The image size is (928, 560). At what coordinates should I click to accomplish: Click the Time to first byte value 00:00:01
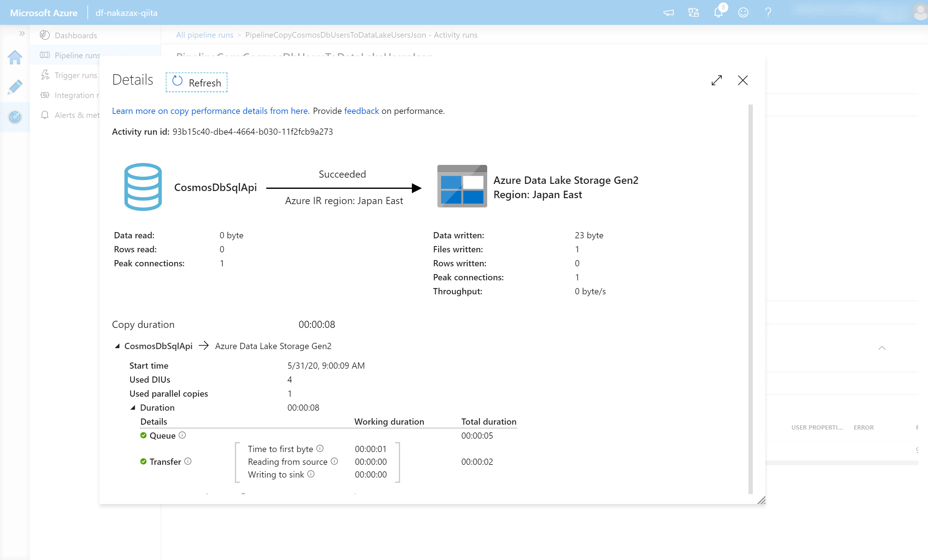tap(371, 449)
